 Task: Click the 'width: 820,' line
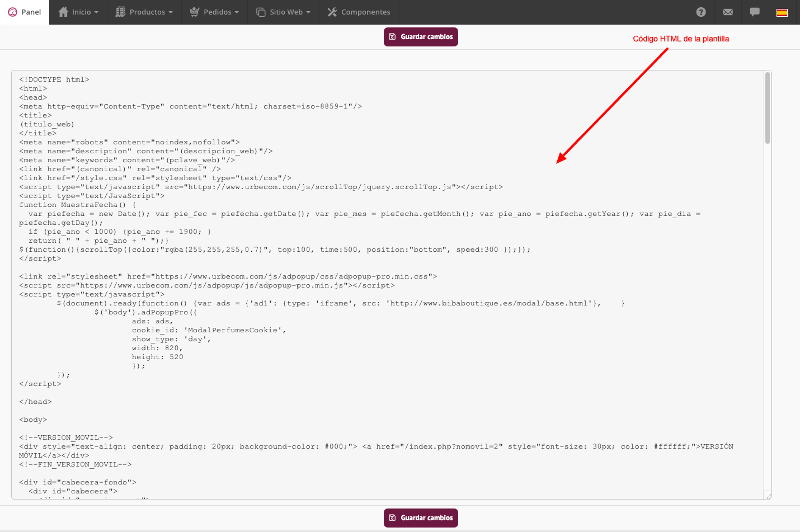point(157,348)
